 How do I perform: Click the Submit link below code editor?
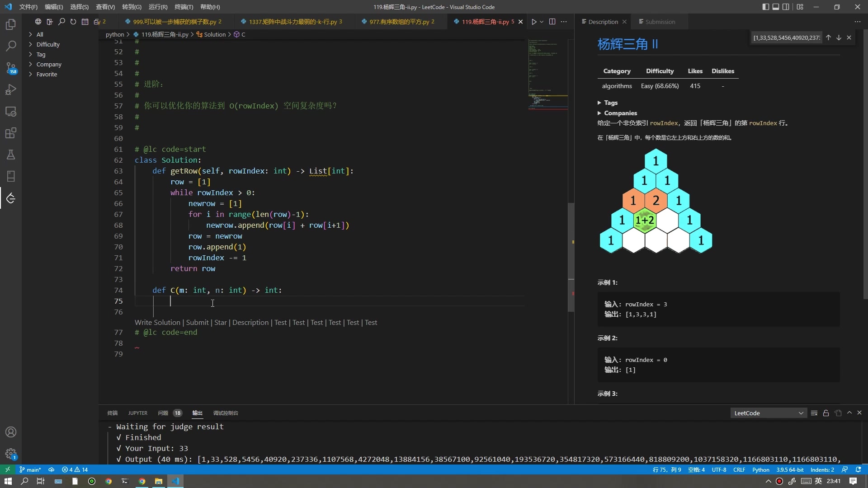point(197,322)
